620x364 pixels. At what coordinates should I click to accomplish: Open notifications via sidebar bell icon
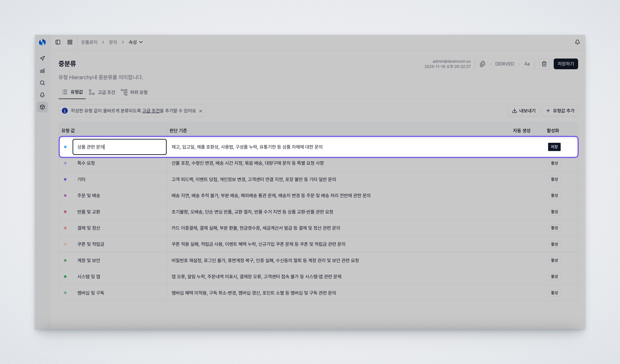coord(42,95)
